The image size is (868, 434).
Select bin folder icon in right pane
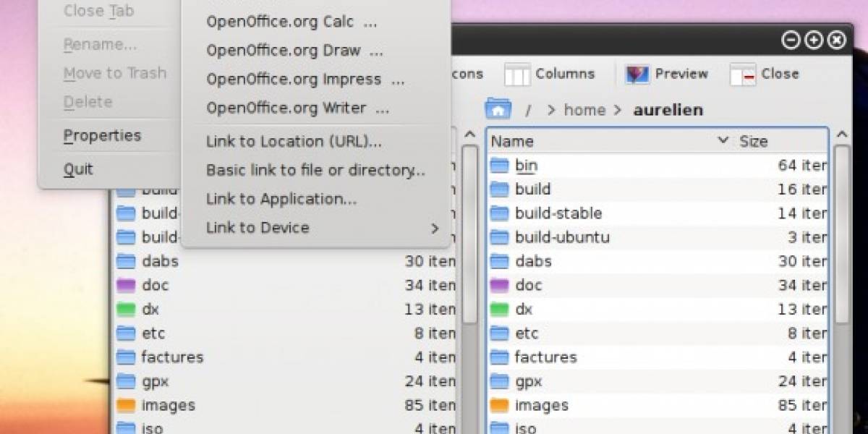(500, 165)
